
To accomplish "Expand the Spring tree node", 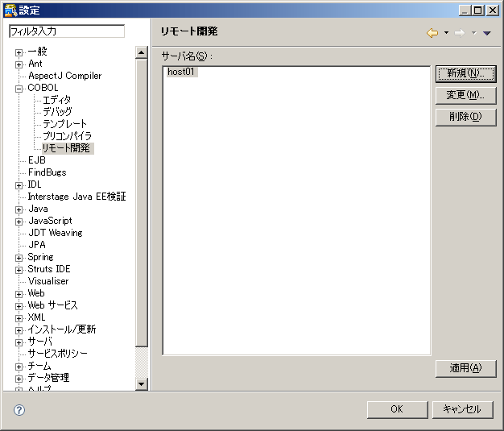I will pos(19,258).
